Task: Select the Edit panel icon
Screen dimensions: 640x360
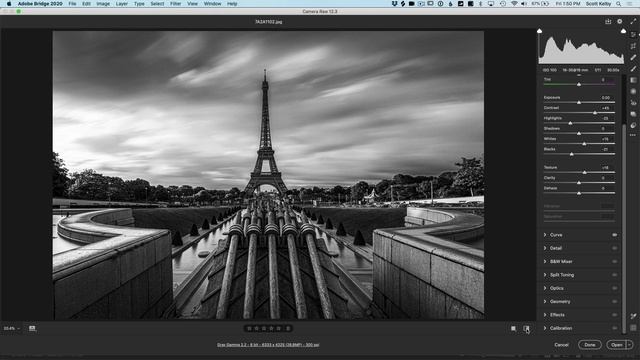Action: 633,35
